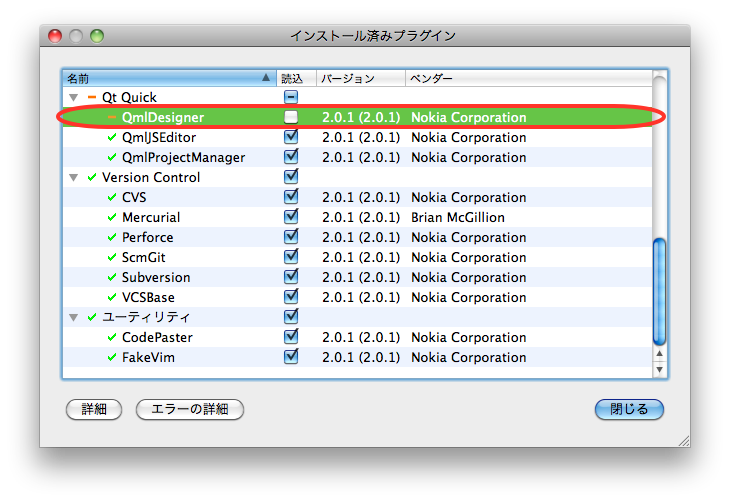Viewport: 730px width, 502px height.
Task: Click the green checkmark icon beside FakeVim
Action: point(112,357)
